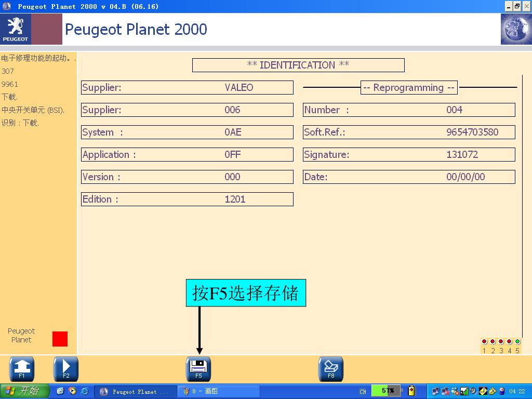
Task: Click the red square status indicator
Action: 60,339
